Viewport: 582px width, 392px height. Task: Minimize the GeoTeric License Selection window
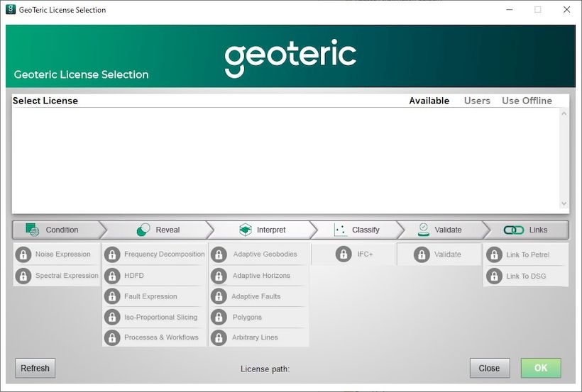(510, 10)
